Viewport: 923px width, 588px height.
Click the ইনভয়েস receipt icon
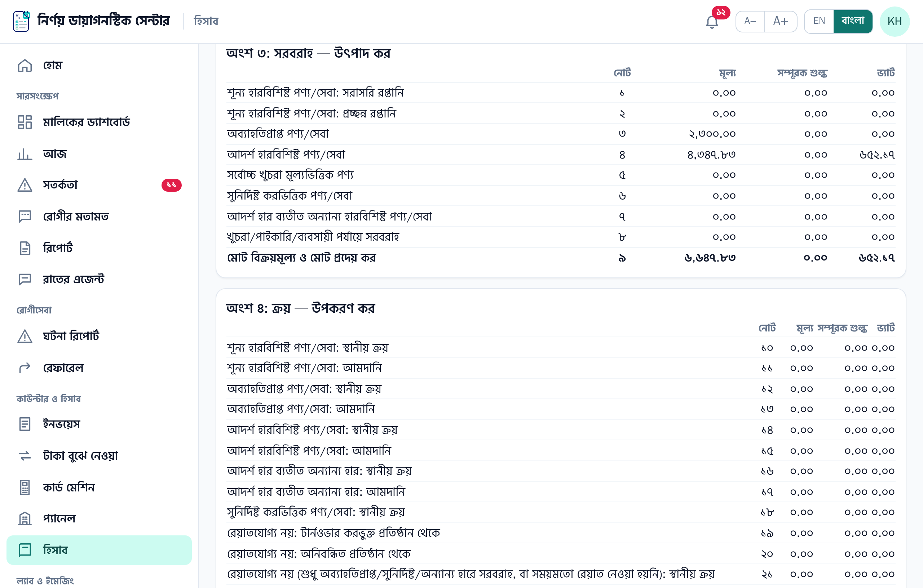pyautogui.click(x=25, y=424)
